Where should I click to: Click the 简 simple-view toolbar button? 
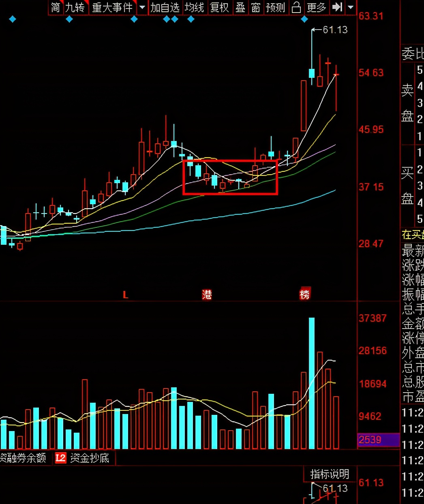56,7
